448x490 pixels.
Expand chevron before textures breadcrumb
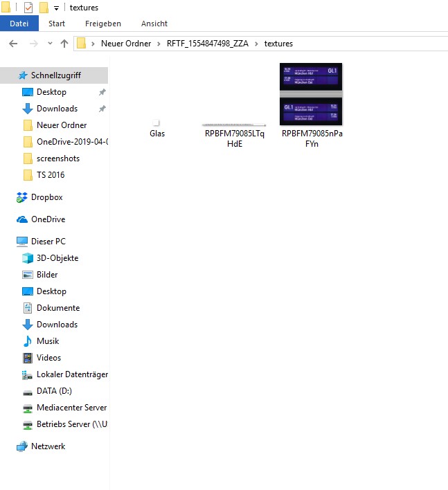pos(256,44)
